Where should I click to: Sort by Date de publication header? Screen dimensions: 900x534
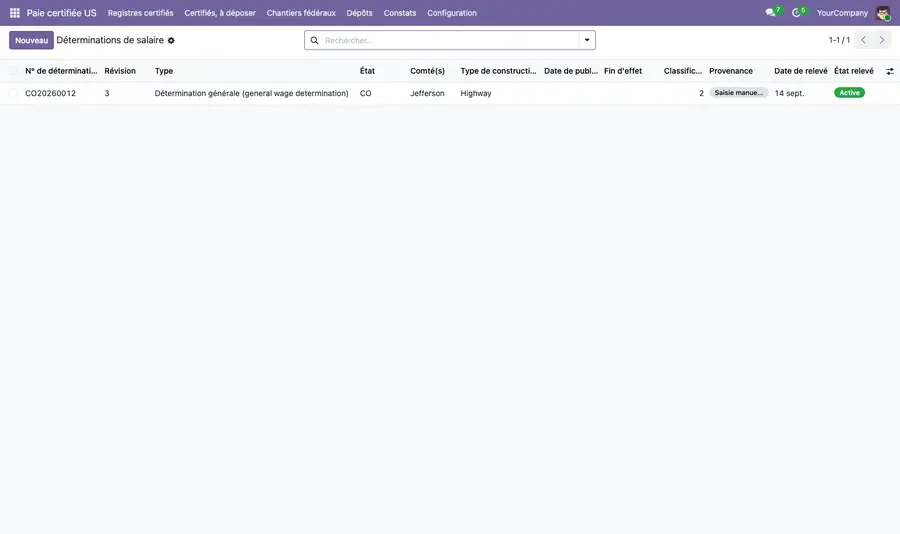(571, 71)
